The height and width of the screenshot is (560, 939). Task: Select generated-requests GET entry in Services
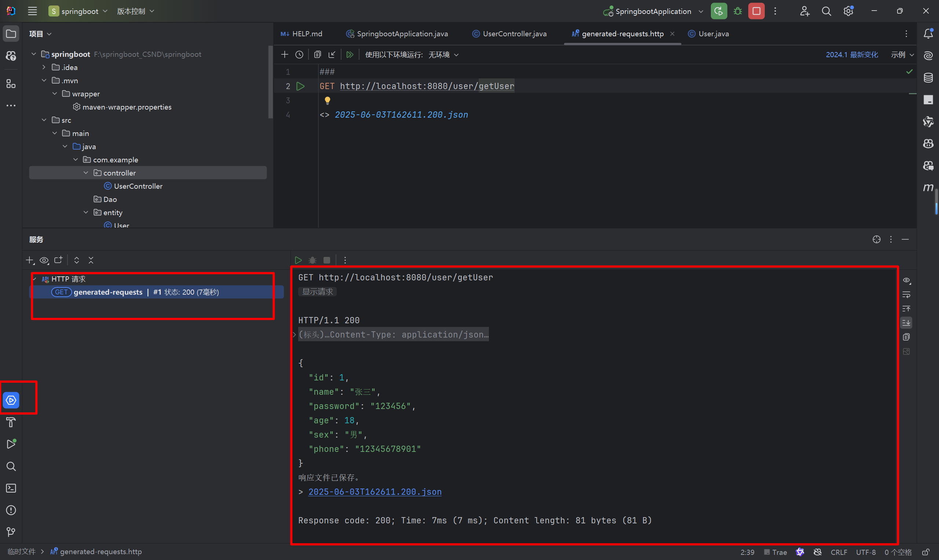point(108,292)
